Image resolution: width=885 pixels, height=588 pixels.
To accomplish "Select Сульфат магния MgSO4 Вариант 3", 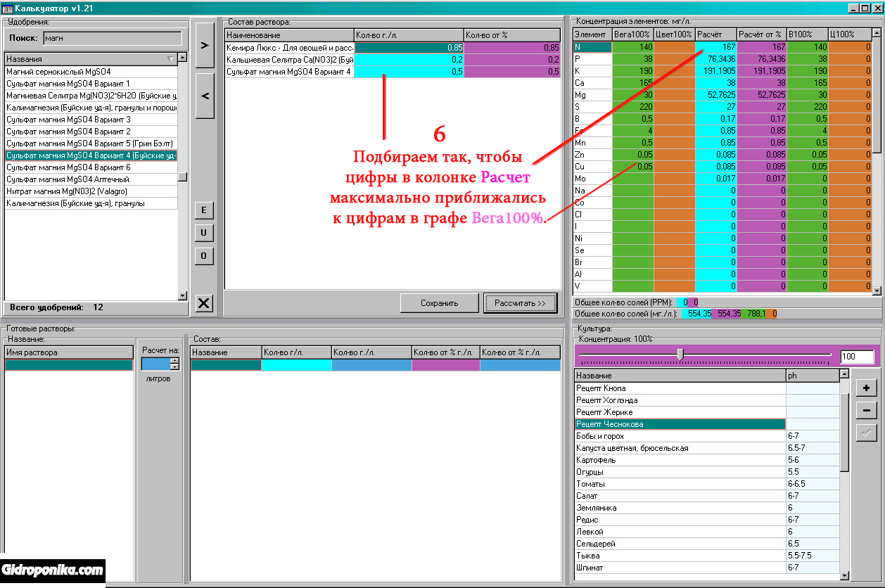I will [x=91, y=120].
